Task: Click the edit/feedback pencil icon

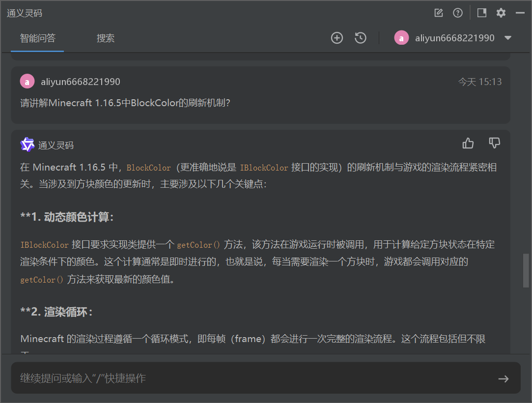Action: tap(439, 13)
